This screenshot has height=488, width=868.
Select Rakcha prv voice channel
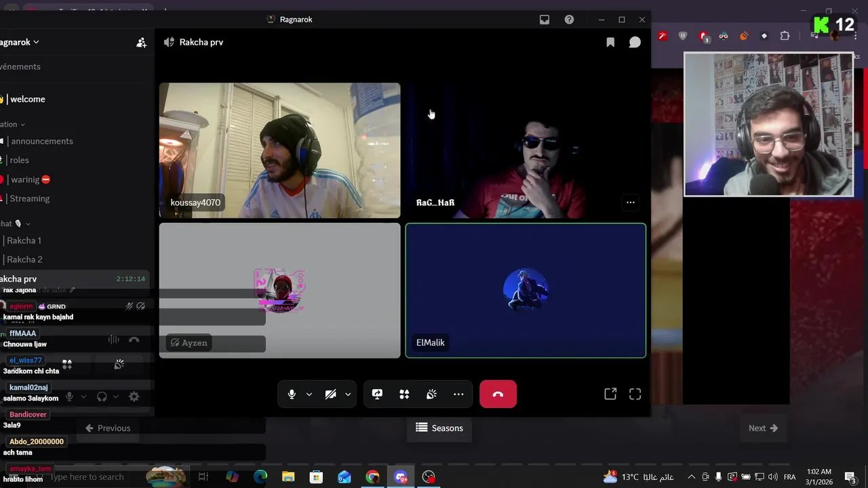pyautogui.click(x=75, y=279)
